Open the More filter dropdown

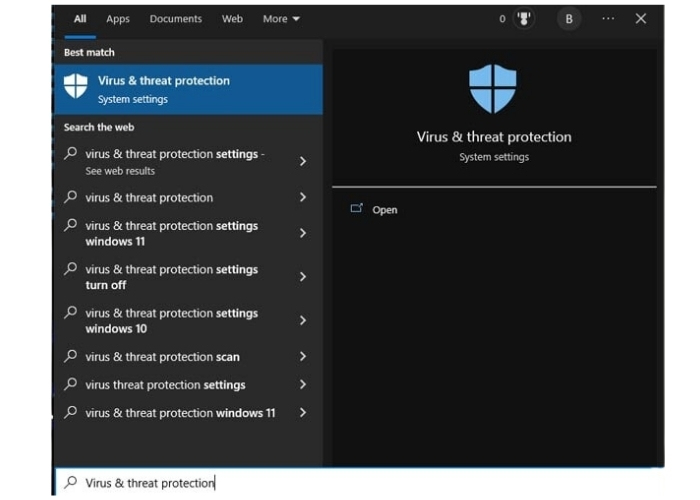(281, 19)
